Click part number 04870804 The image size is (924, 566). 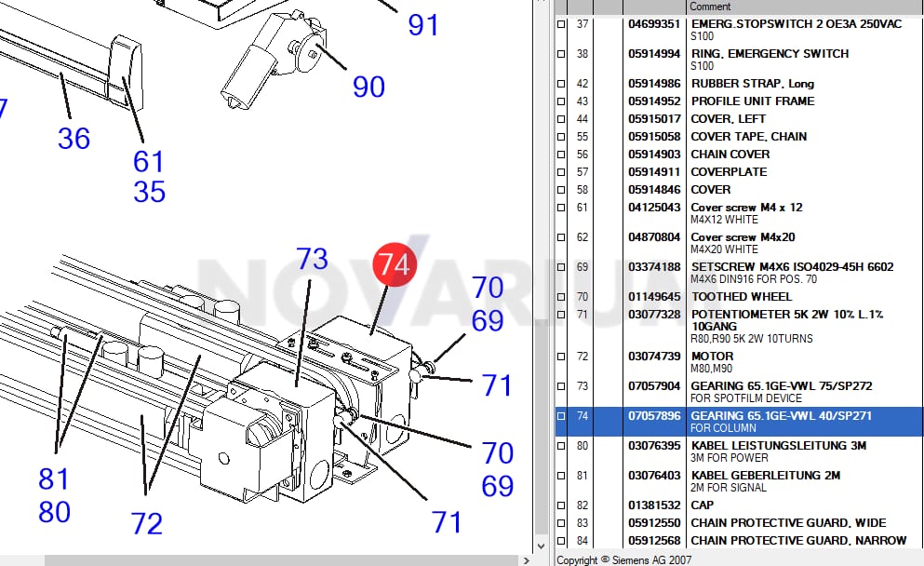coord(654,237)
